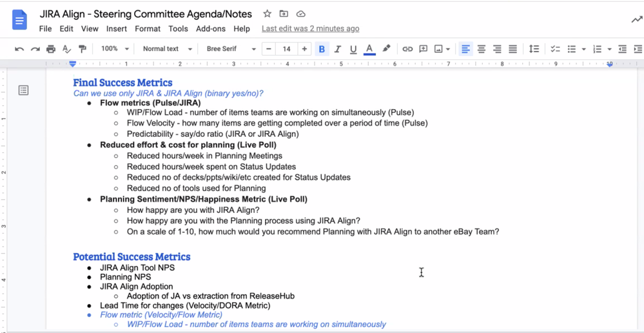Viewport: 644px width, 333px height.
Task: Click the document title text
Action: point(146,14)
